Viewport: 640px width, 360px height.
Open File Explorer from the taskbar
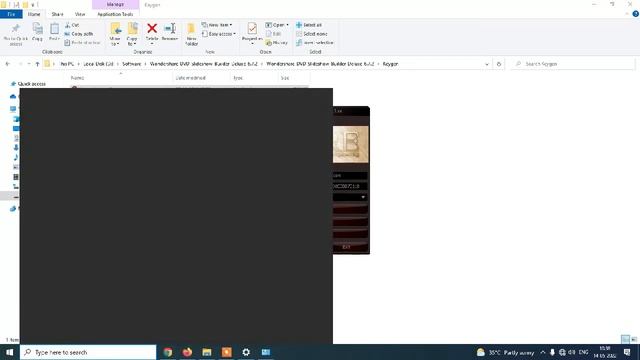coord(207,352)
